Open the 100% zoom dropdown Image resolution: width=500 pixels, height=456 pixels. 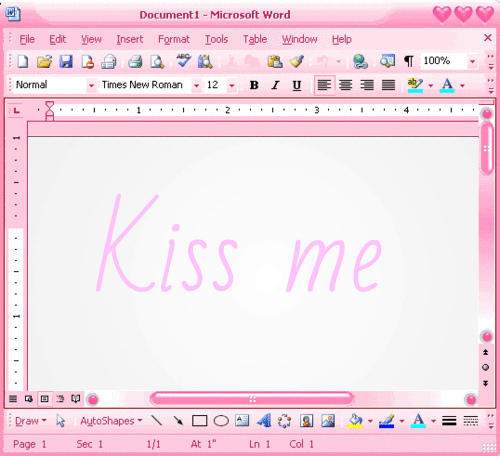click(x=472, y=61)
